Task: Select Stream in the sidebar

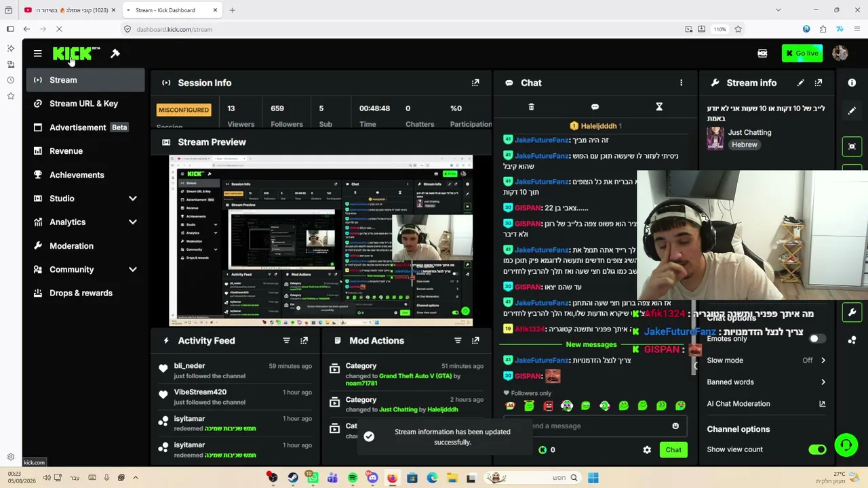Action: point(85,80)
